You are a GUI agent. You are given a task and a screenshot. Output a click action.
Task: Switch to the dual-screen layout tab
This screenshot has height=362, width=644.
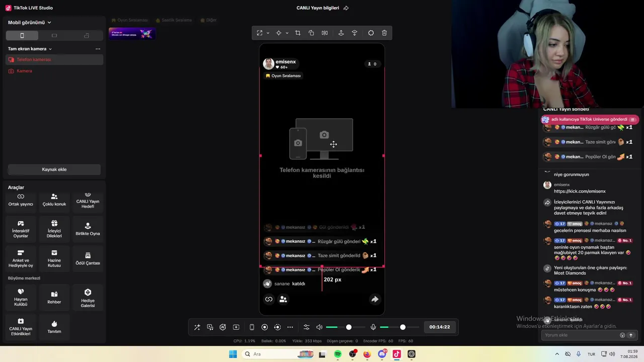coord(87,36)
